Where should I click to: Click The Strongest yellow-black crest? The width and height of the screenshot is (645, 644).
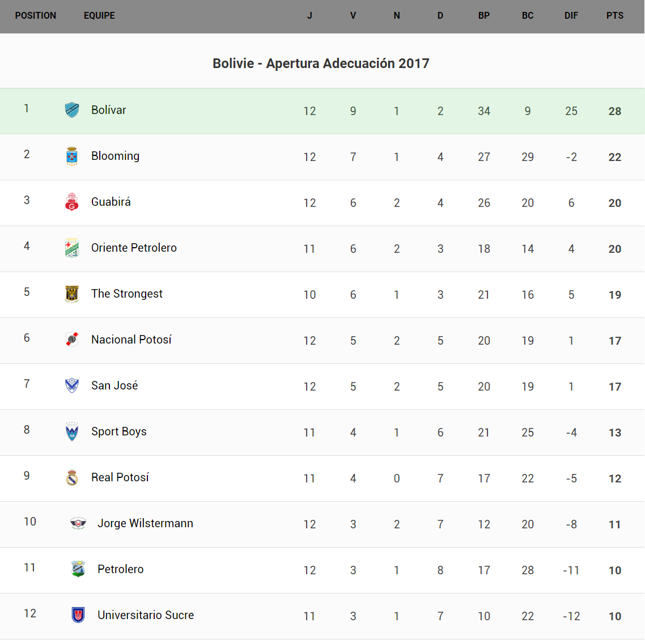tap(72, 294)
